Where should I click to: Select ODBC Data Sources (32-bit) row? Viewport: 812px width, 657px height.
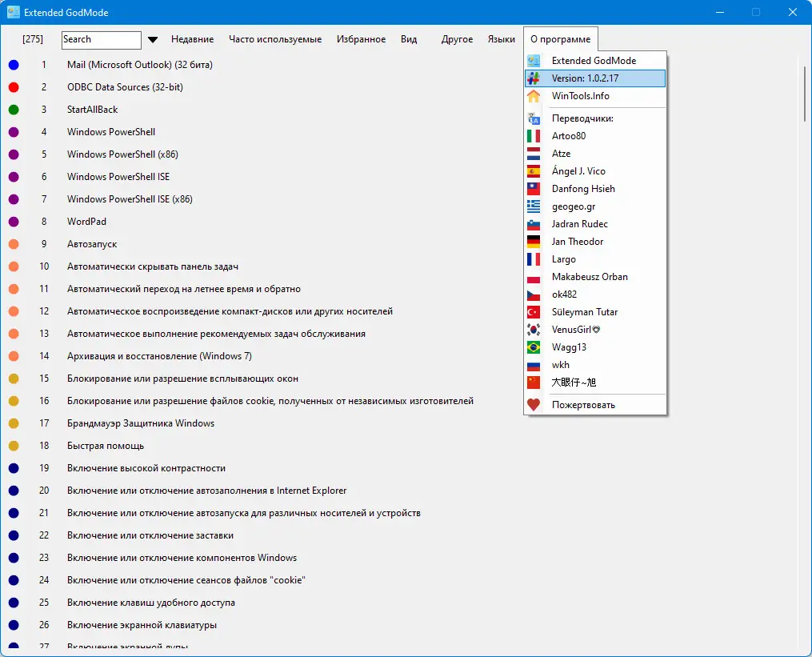(x=125, y=87)
